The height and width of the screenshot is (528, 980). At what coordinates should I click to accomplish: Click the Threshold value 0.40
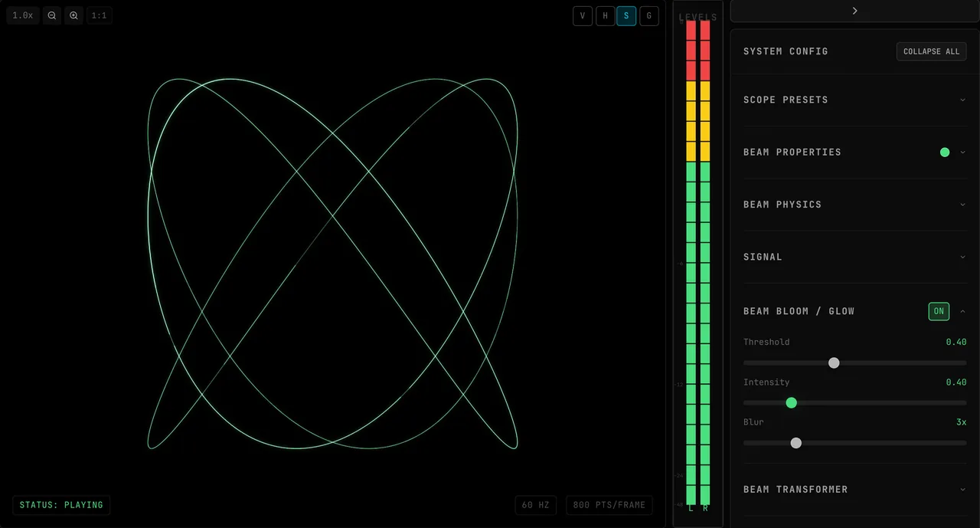pyautogui.click(x=956, y=342)
